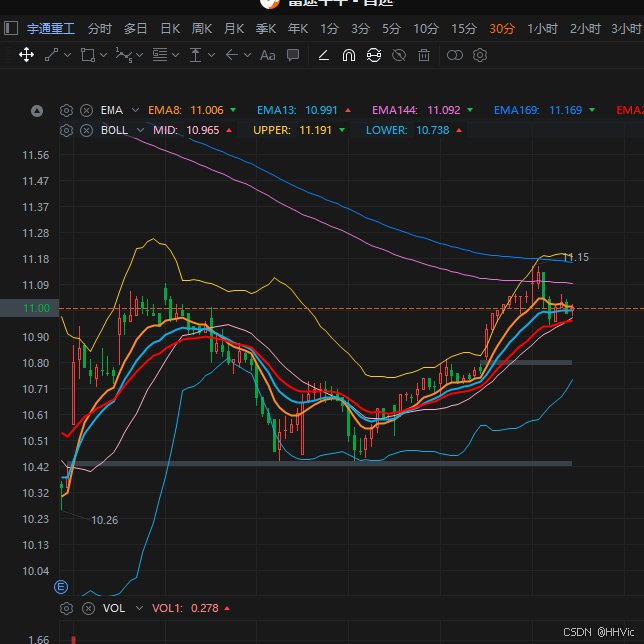Viewport: 644px width, 644px height.
Task: Select the 1小时 timeframe
Action: pos(543,29)
